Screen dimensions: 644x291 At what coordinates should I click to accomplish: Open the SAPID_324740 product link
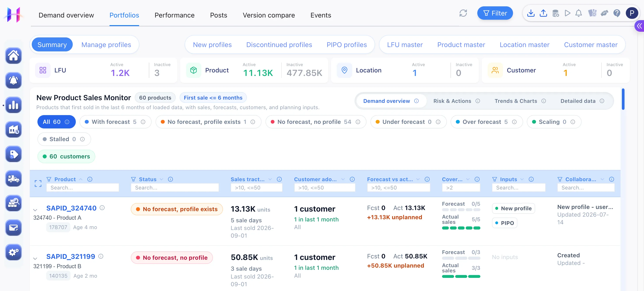click(x=71, y=208)
